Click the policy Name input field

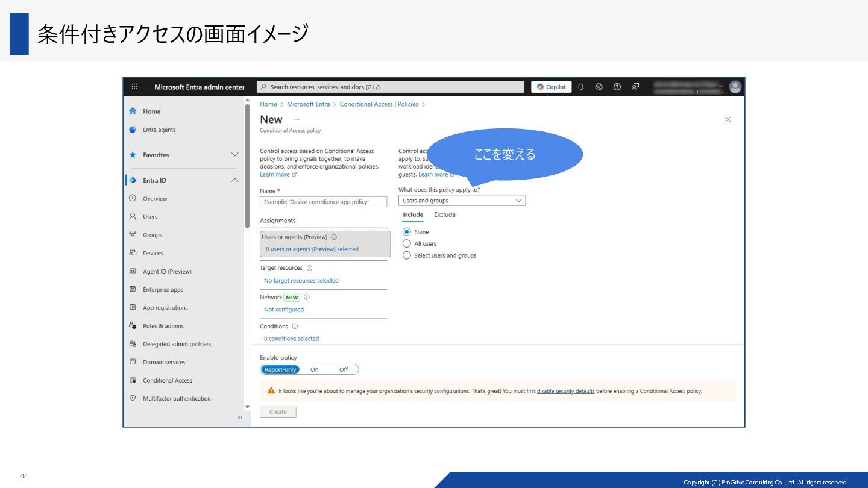coord(324,202)
